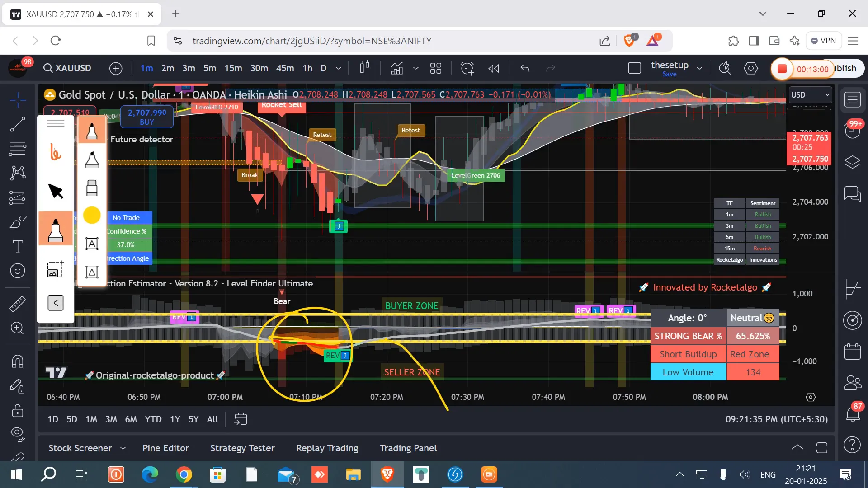Screen dimensions: 868x488
Task: Select the Text tool on the left sidebar
Action: 18,246
